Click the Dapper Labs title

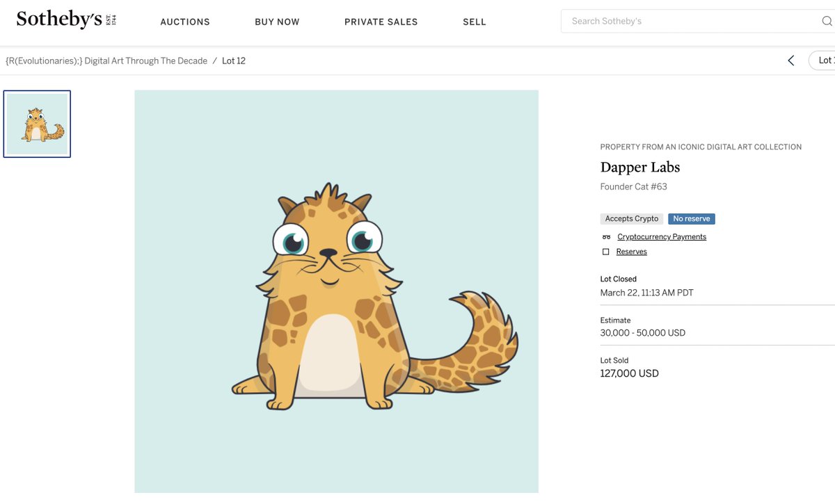coord(640,167)
